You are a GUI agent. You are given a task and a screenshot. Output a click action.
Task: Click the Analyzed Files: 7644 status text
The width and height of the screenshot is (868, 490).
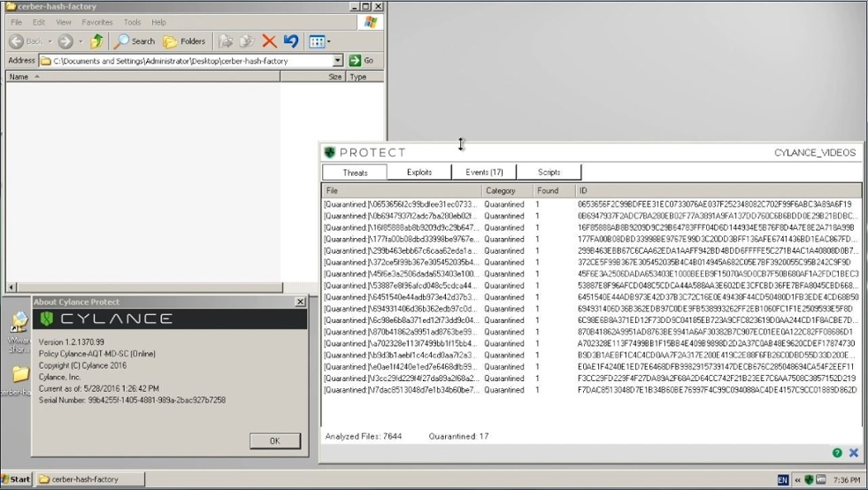tap(364, 436)
